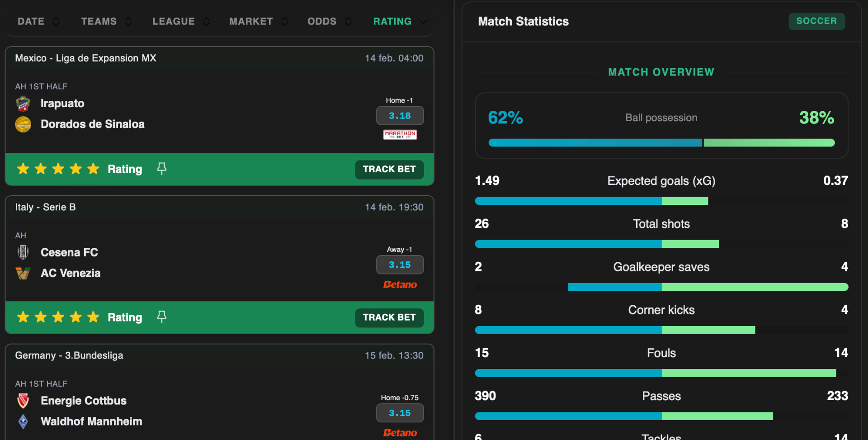Viewport: 868px width, 440px height.
Task: Click the Irapuato team logo
Action: (x=23, y=103)
